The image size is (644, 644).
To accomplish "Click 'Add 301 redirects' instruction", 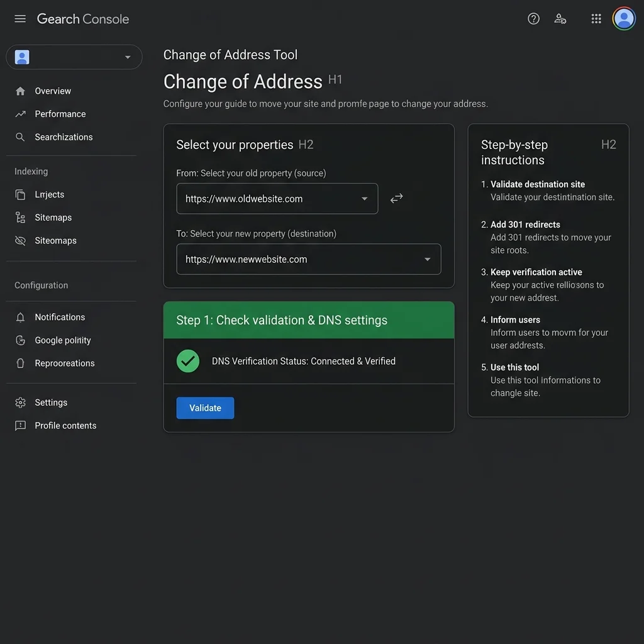I will [525, 225].
